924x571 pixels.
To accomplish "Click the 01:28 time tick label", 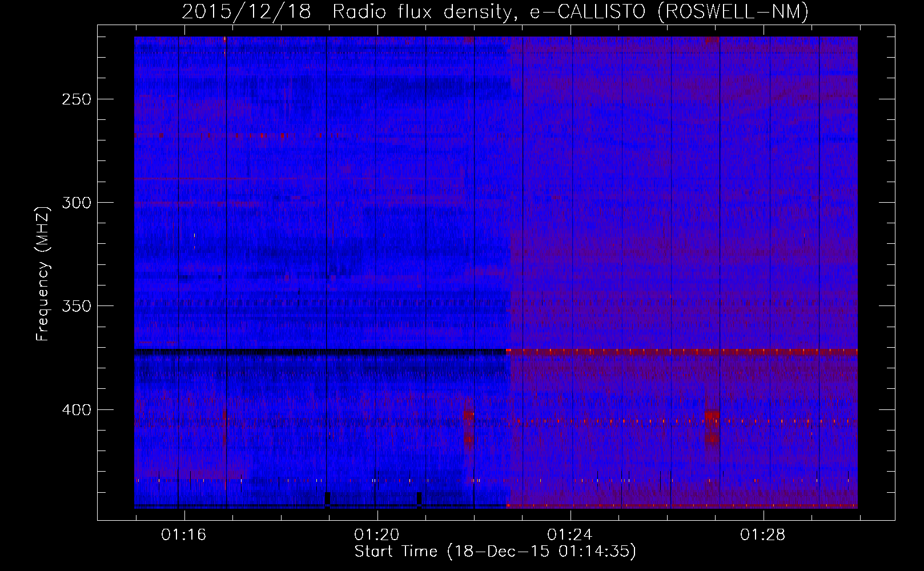I will tap(763, 534).
